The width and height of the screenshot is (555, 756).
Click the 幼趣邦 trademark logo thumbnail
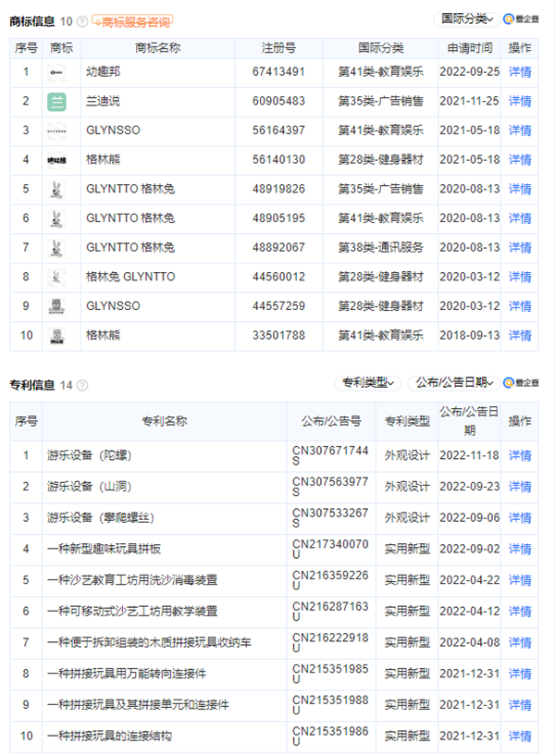pyautogui.click(x=57, y=72)
